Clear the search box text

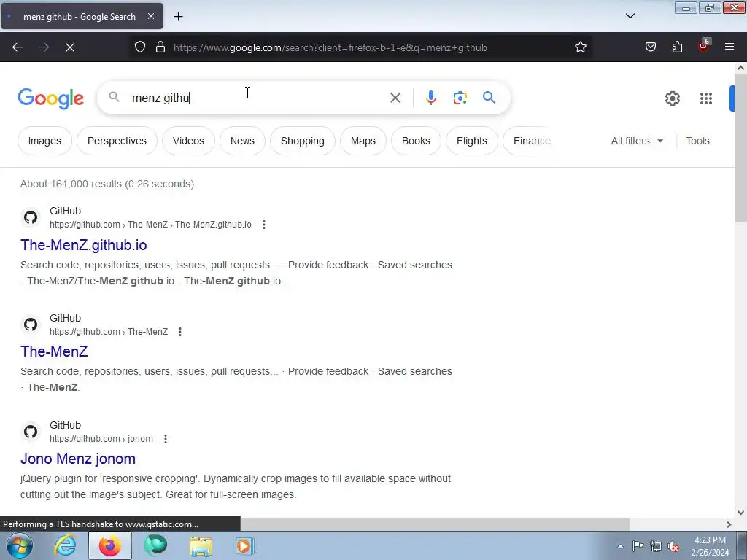click(395, 98)
